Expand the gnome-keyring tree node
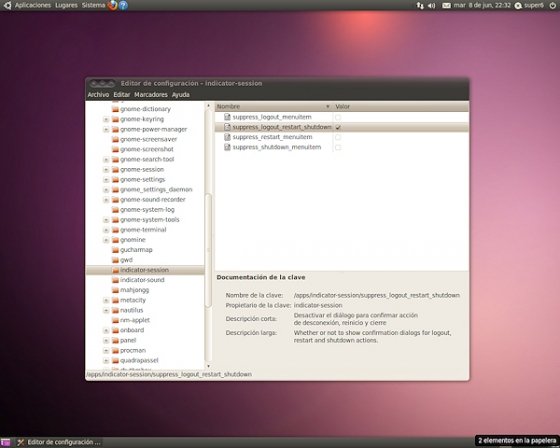Viewport: 560px width, 448px height. click(106, 119)
